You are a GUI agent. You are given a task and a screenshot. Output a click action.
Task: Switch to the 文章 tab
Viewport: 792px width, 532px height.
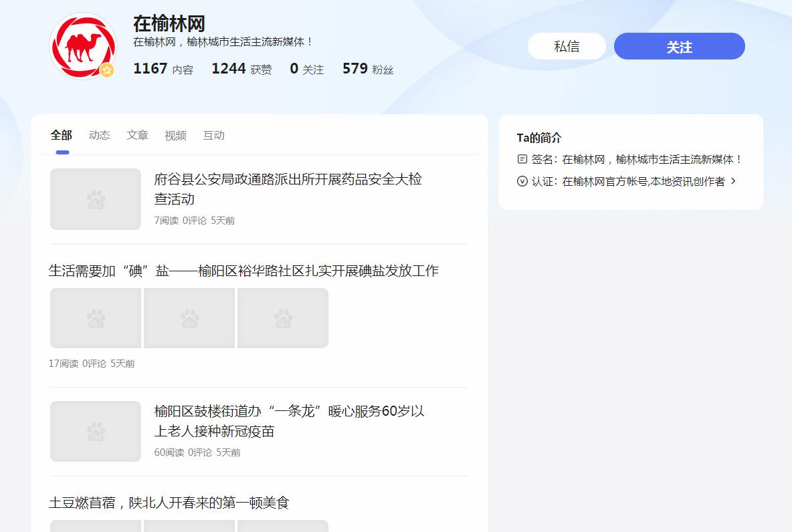[x=137, y=135]
